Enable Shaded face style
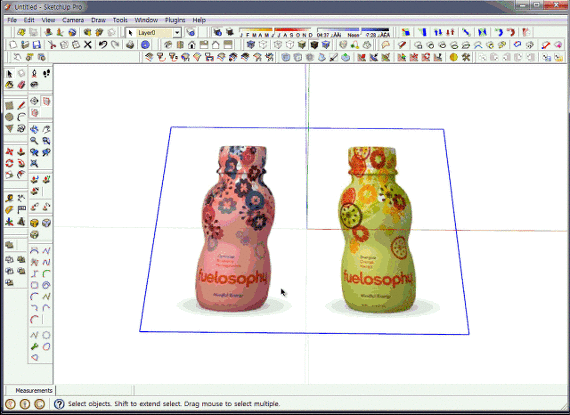Screen dimensions: 570x415 [302, 45]
